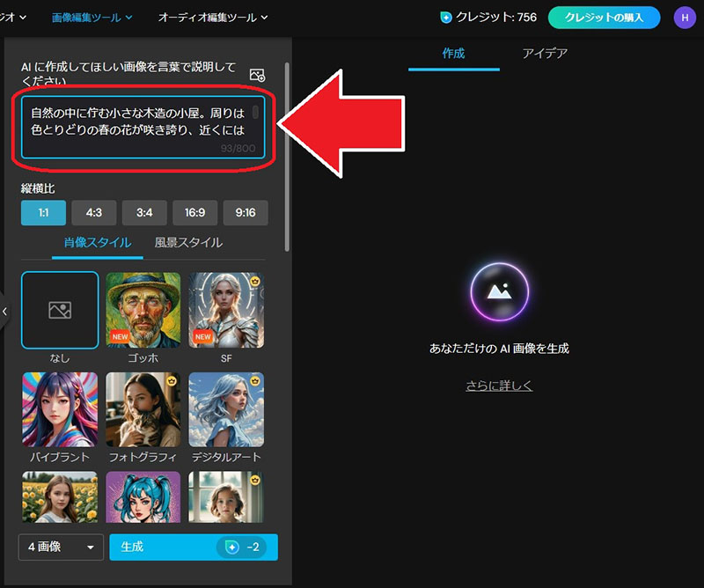
Task: Pick the バイブラント style thumbnail
Action: click(60, 410)
